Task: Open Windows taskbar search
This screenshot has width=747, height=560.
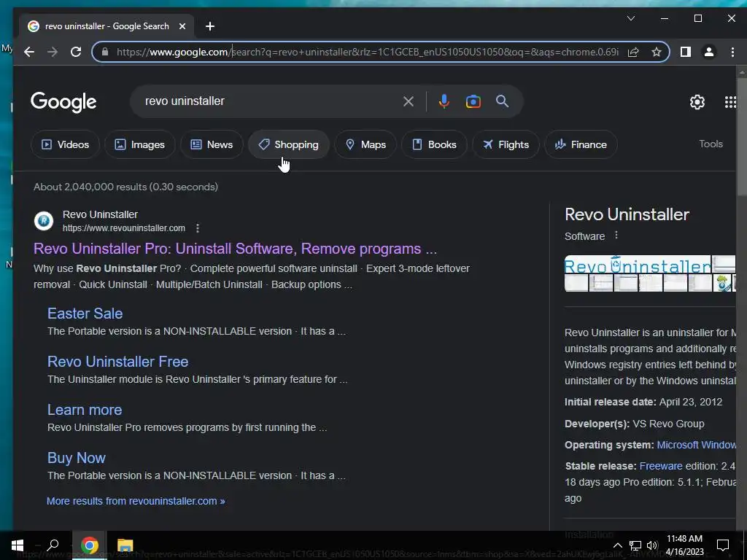Action: point(53,545)
